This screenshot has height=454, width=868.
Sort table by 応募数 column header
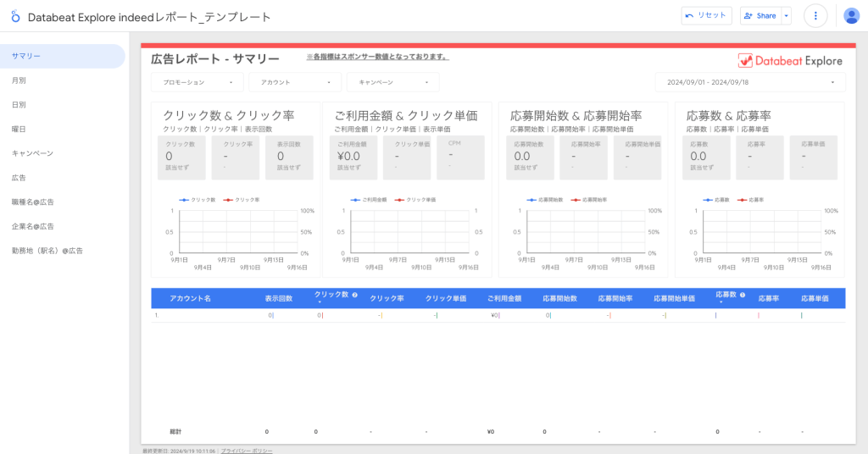[x=726, y=295]
